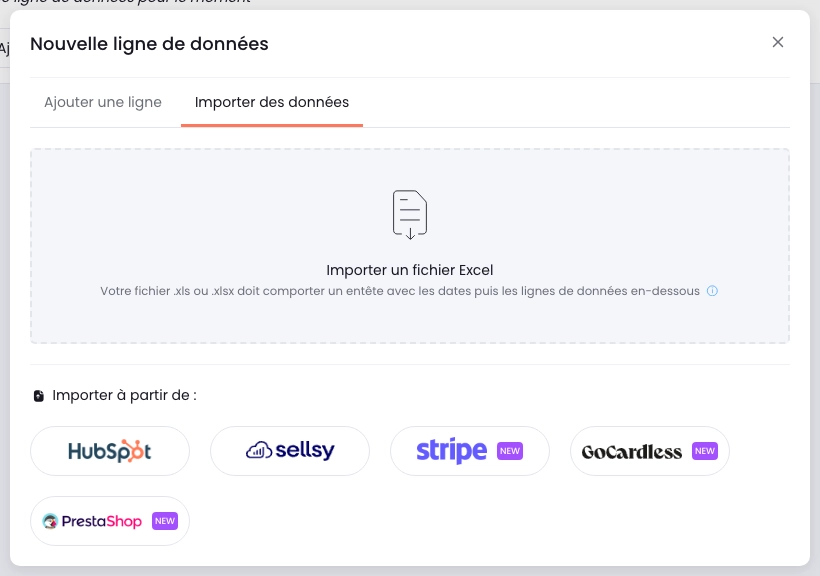This screenshot has height=576, width=820.
Task: Open info tooltip icon after file description
Action: [x=712, y=291]
